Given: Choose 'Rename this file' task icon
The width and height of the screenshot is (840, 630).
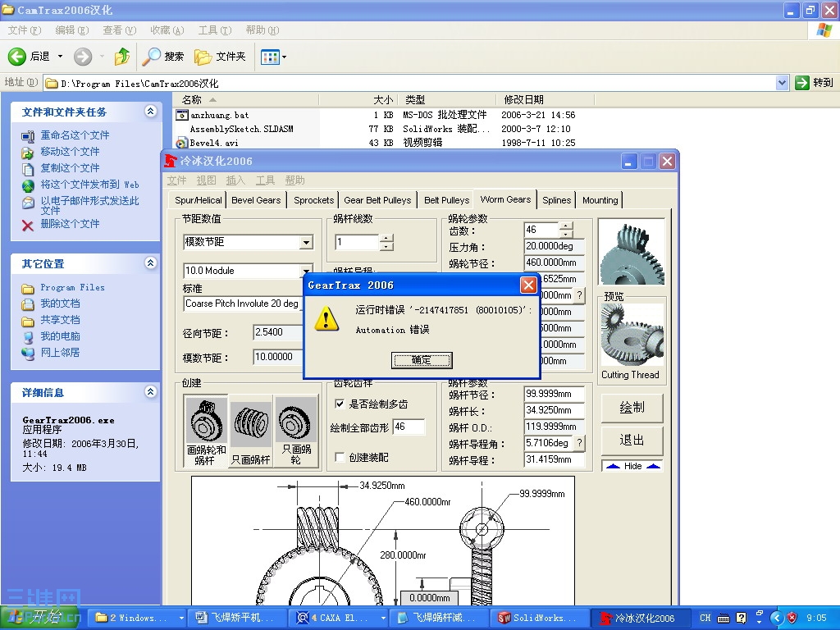Looking at the screenshot, I should [x=28, y=136].
